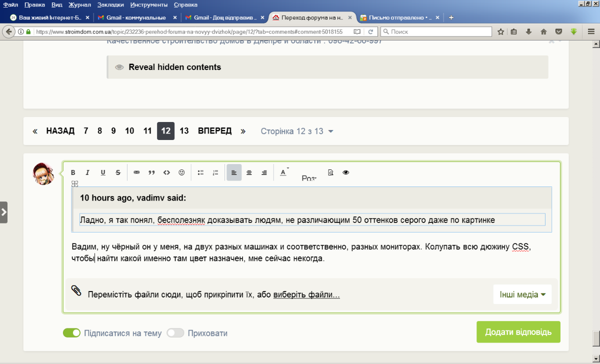Open the font color dropdown
Viewport: 600px width, 364px height.
pos(284,172)
